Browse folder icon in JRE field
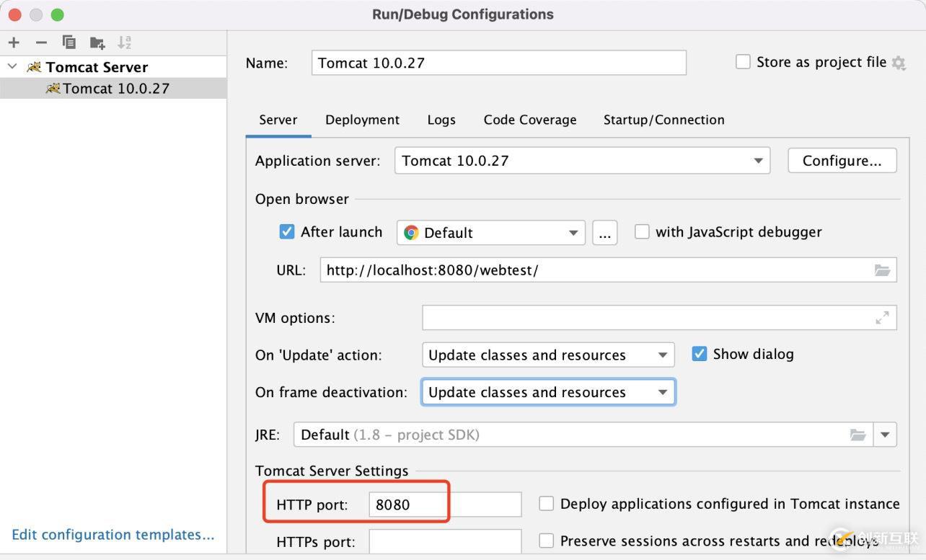Viewport: 926px width, 560px height. point(857,435)
